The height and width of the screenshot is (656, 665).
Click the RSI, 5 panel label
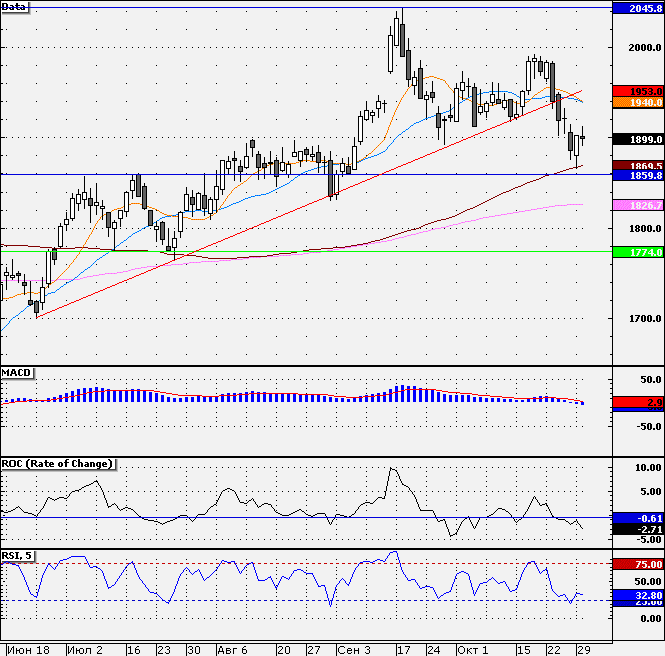18,556
